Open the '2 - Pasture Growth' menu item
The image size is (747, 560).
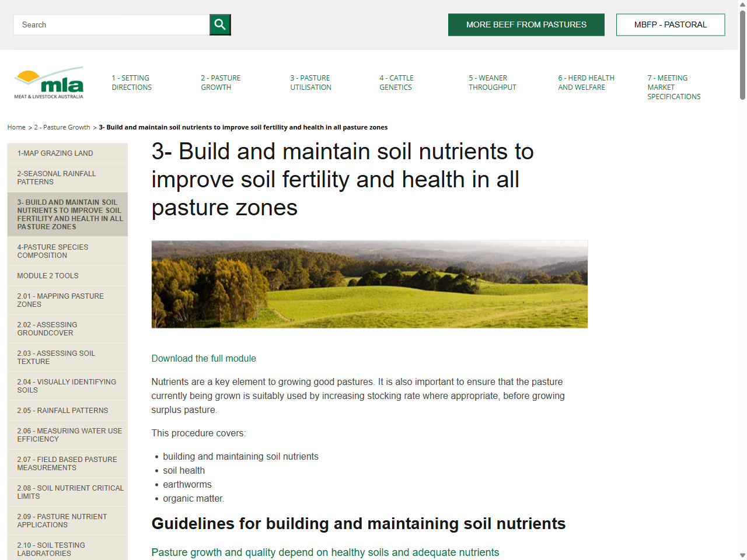(x=221, y=82)
